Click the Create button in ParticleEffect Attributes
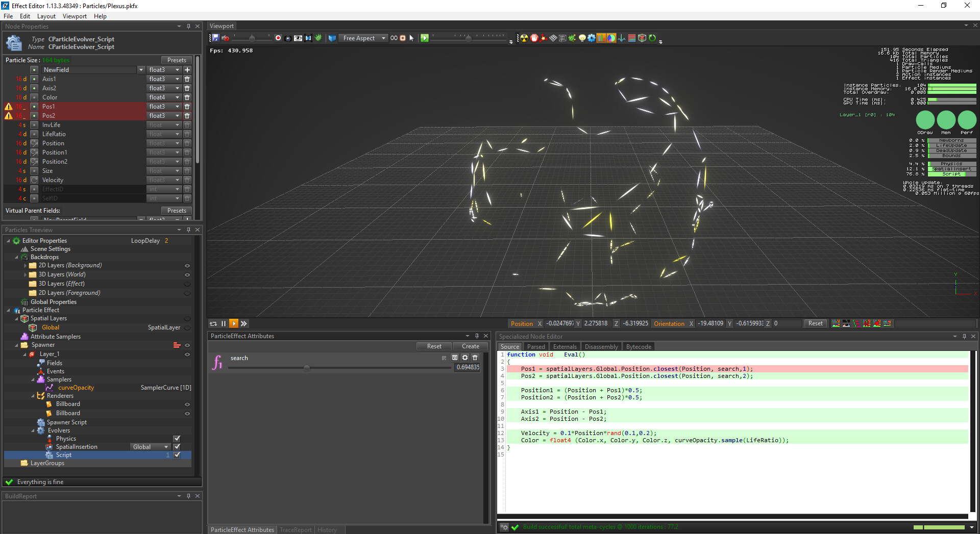This screenshot has height=534, width=980. (470, 346)
